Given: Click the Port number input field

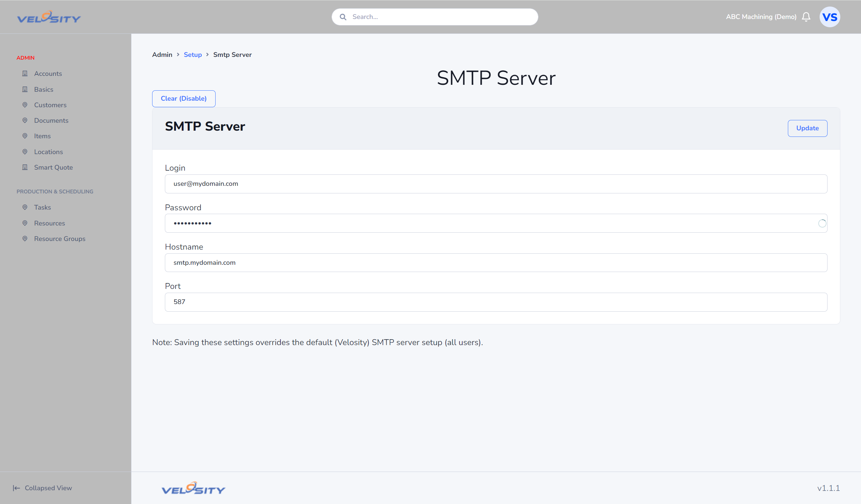Looking at the screenshot, I should coord(496,301).
